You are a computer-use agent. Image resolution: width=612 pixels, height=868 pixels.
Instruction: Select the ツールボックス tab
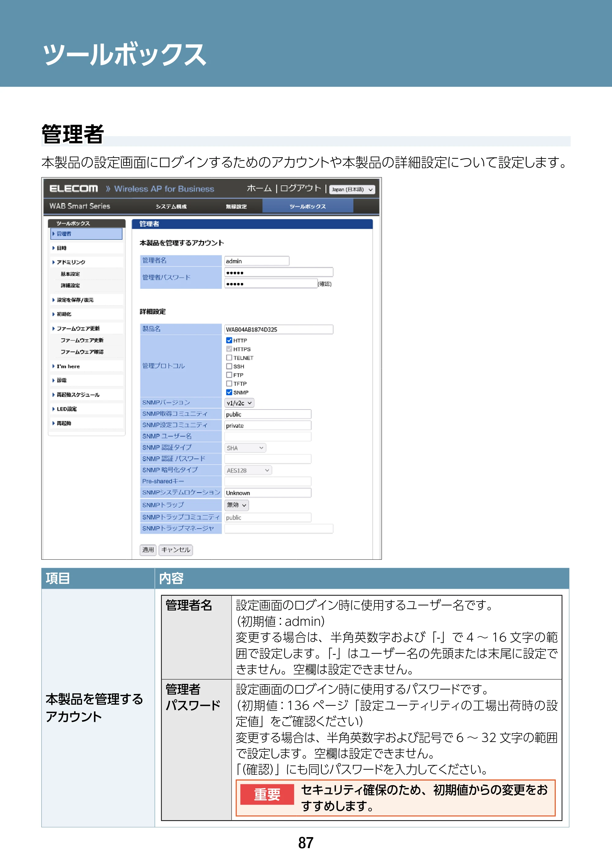point(308,206)
